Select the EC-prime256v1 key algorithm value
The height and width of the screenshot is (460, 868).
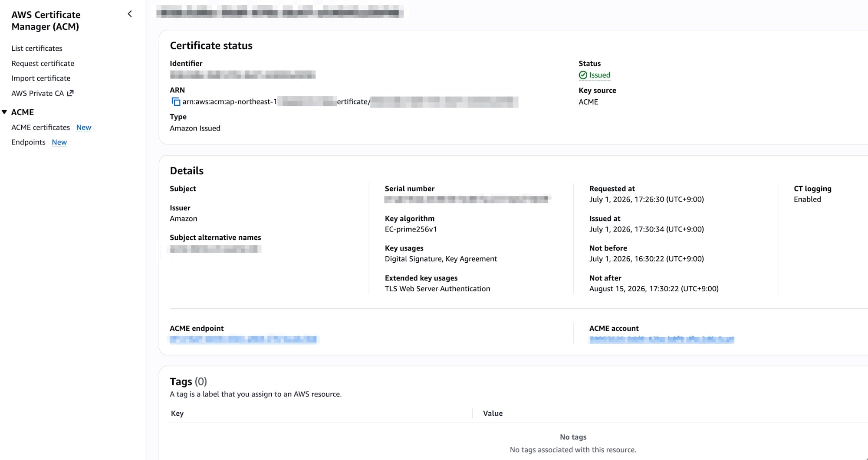point(411,229)
